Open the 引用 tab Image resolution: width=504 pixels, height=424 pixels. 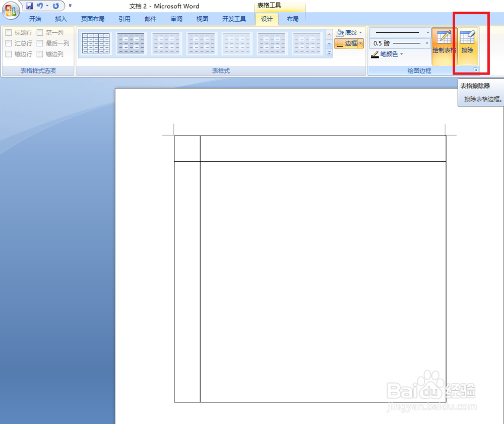pyautogui.click(x=124, y=19)
